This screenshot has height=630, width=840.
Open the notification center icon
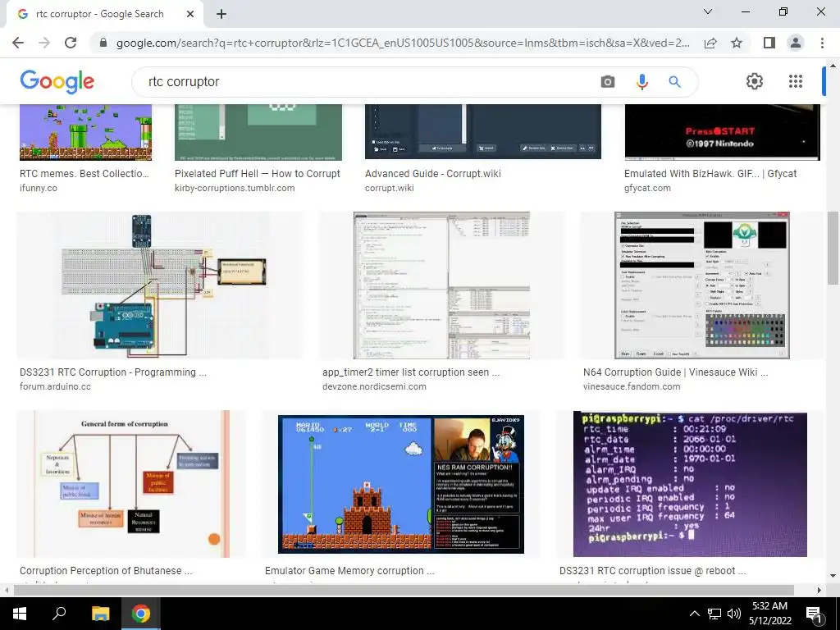814,614
